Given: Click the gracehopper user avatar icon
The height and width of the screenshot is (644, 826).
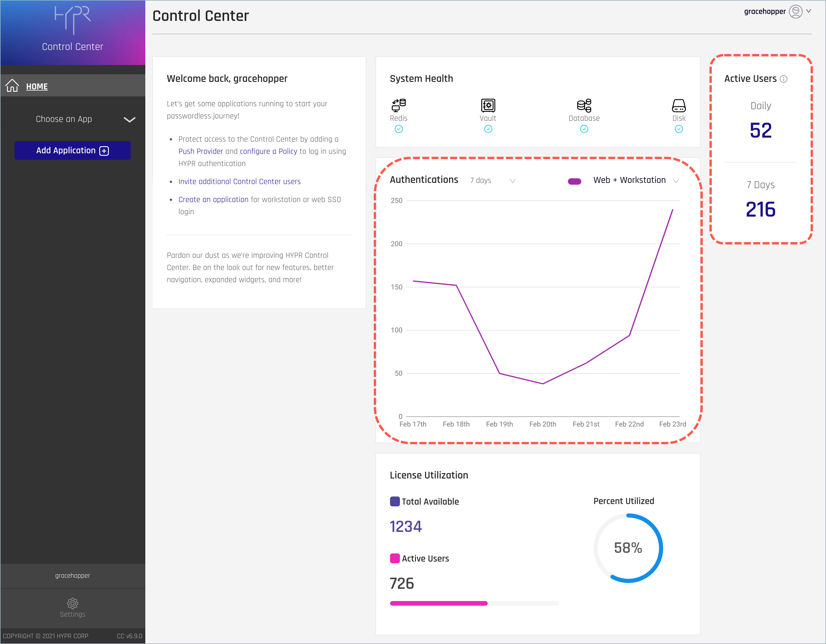Looking at the screenshot, I should tap(796, 11).
